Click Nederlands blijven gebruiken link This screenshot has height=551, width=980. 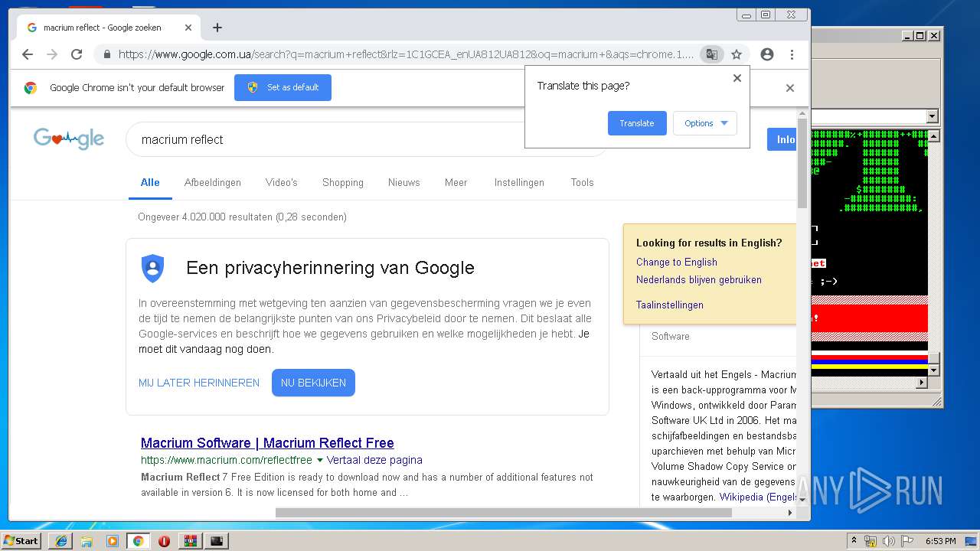coord(699,279)
